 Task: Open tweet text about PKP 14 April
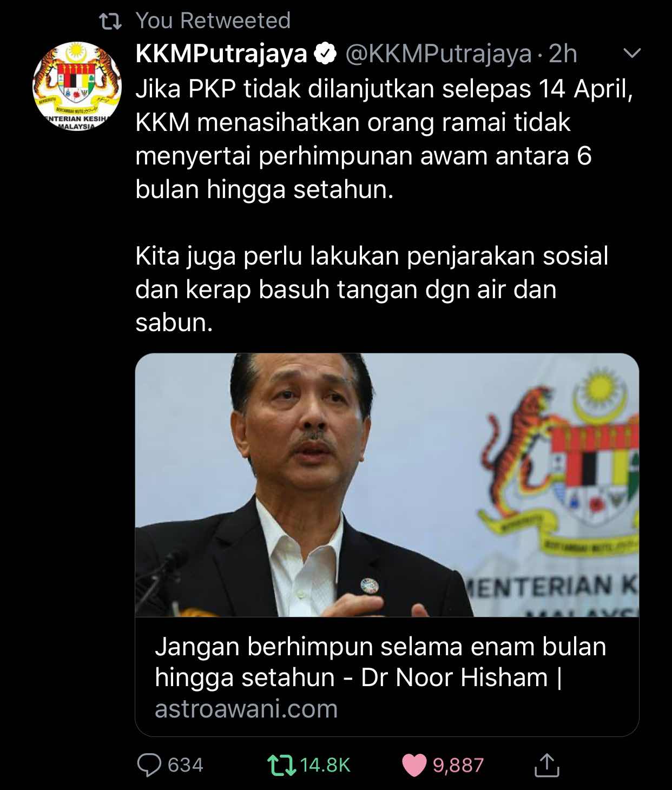[x=384, y=139]
